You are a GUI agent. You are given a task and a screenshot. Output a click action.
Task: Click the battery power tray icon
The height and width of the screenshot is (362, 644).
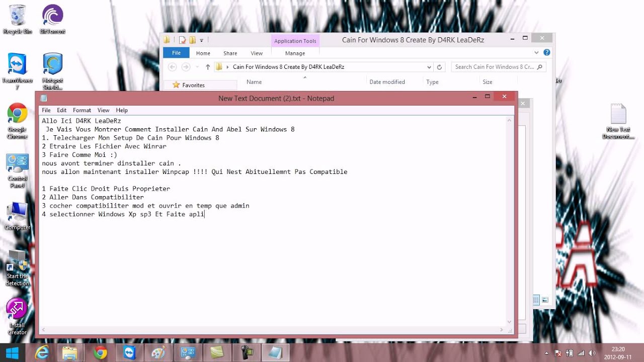pyautogui.click(x=571, y=353)
